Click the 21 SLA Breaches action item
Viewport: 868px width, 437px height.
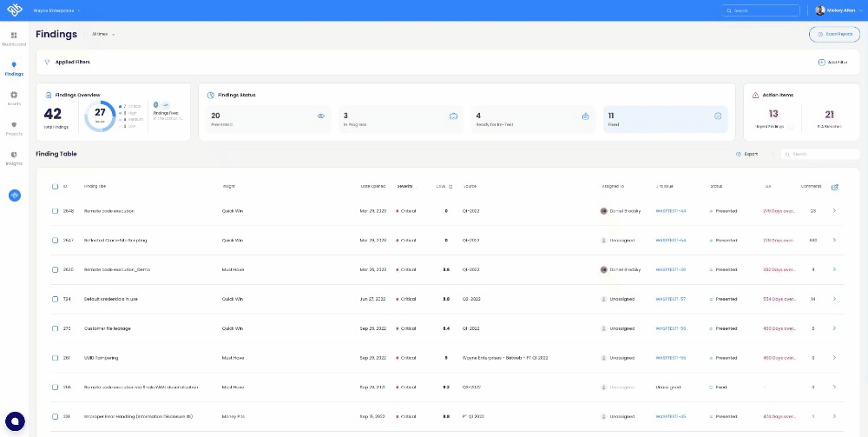(x=829, y=118)
